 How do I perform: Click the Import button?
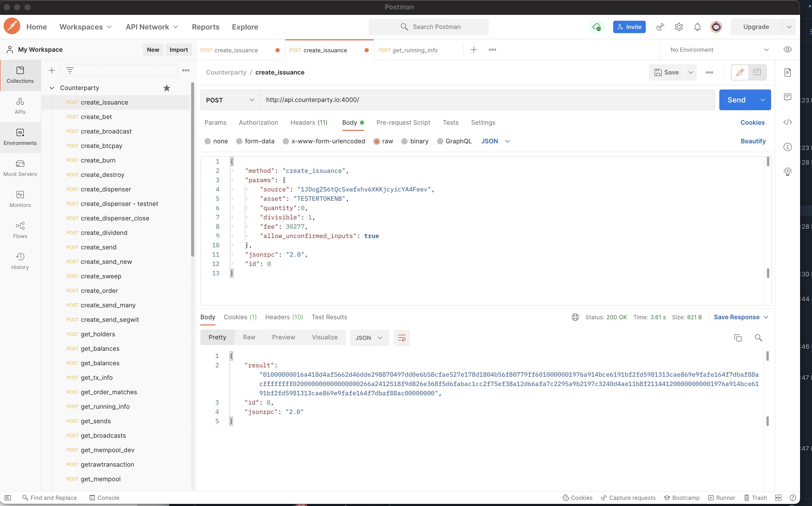click(x=179, y=50)
